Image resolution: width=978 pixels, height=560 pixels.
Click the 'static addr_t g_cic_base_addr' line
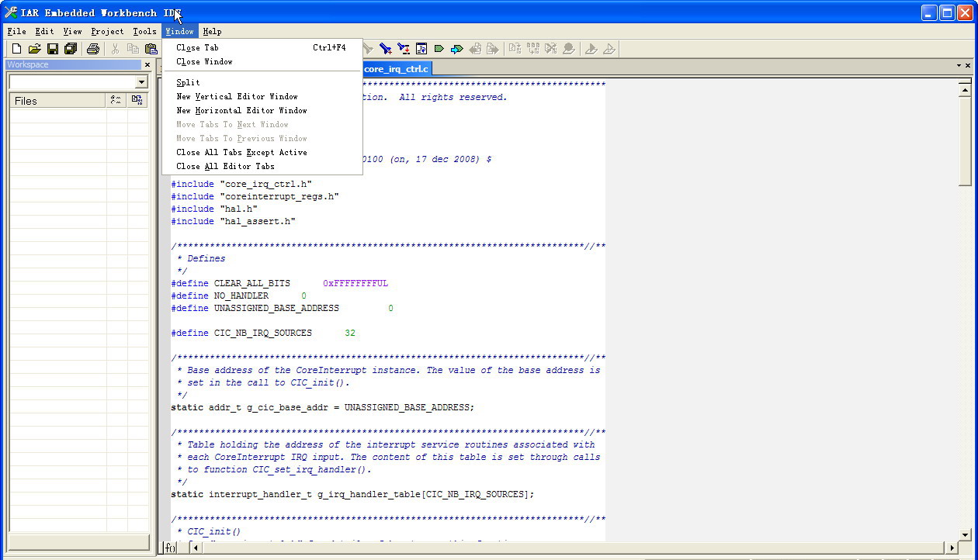coord(322,407)
